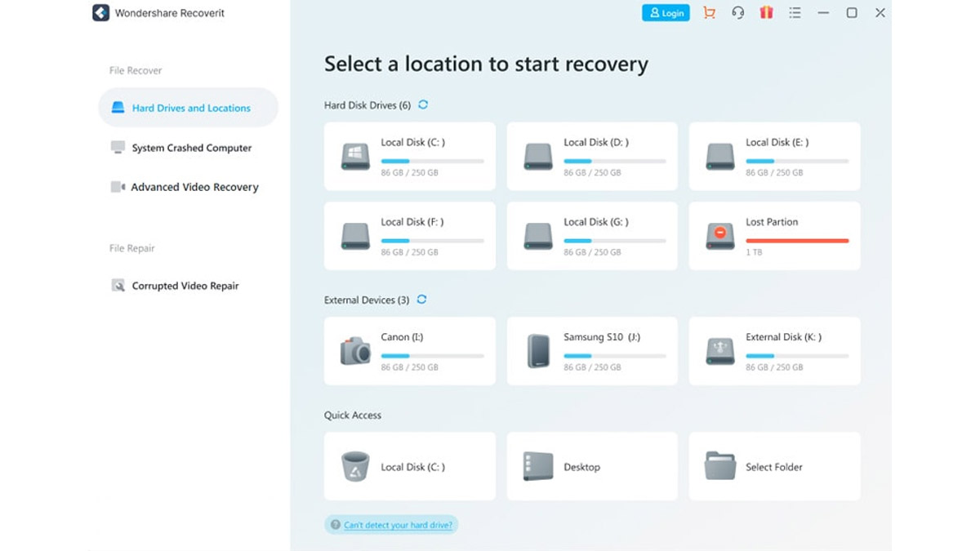Click the Hard Drives and Locations drive icon

click(x=118, y=108)
